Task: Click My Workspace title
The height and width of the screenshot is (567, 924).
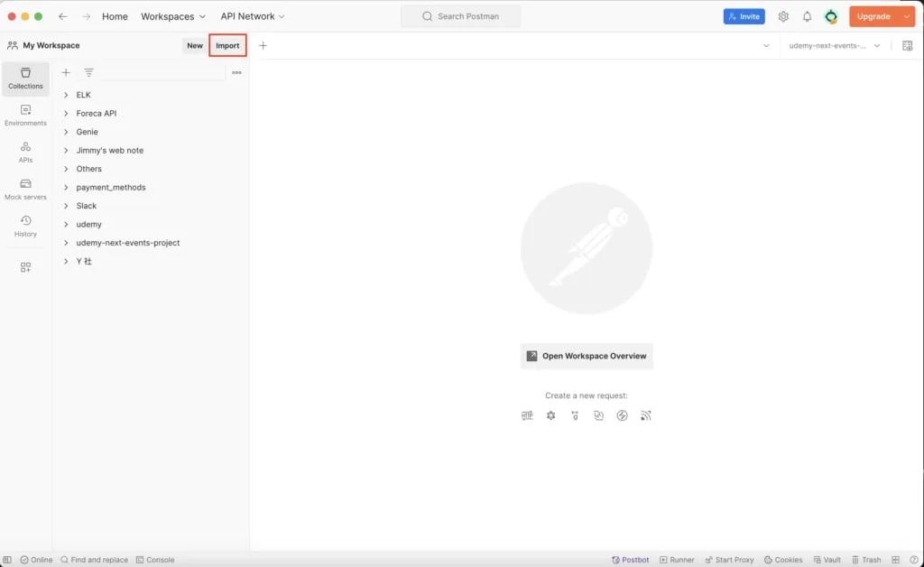Action: click(x=51, y=45)
